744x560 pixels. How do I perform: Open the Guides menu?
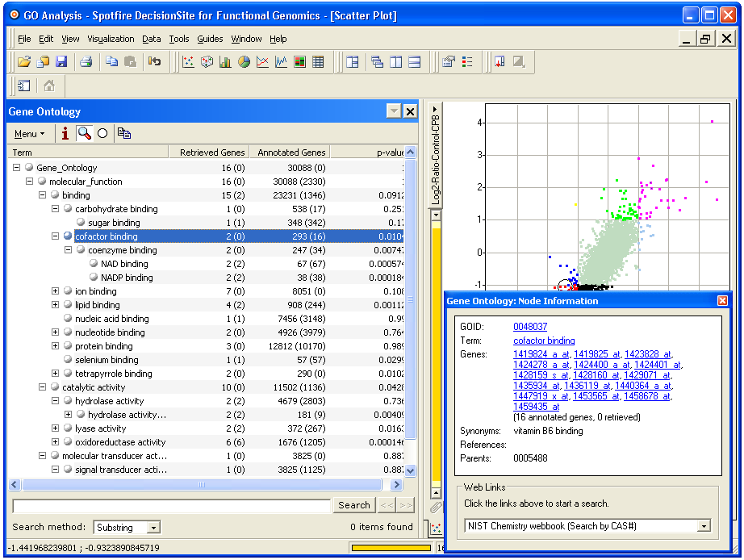pyautogui.click(x=210, y=39)
